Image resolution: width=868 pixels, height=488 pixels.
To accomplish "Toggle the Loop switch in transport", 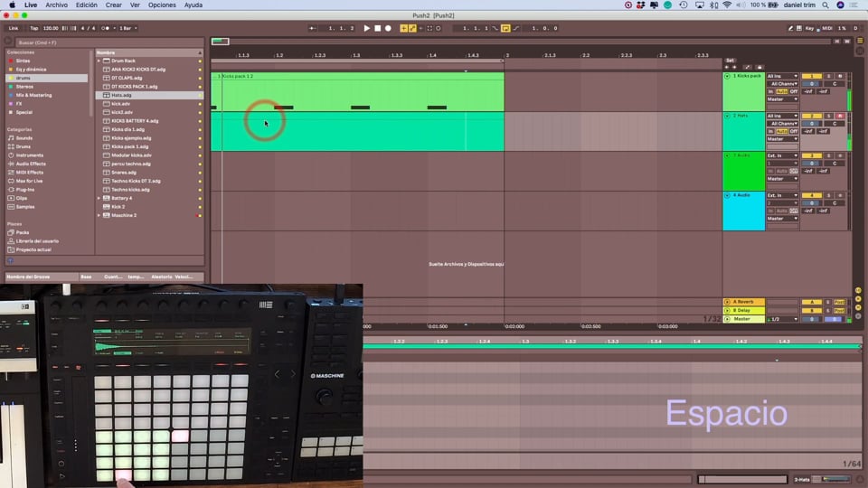I will point(505,28).
